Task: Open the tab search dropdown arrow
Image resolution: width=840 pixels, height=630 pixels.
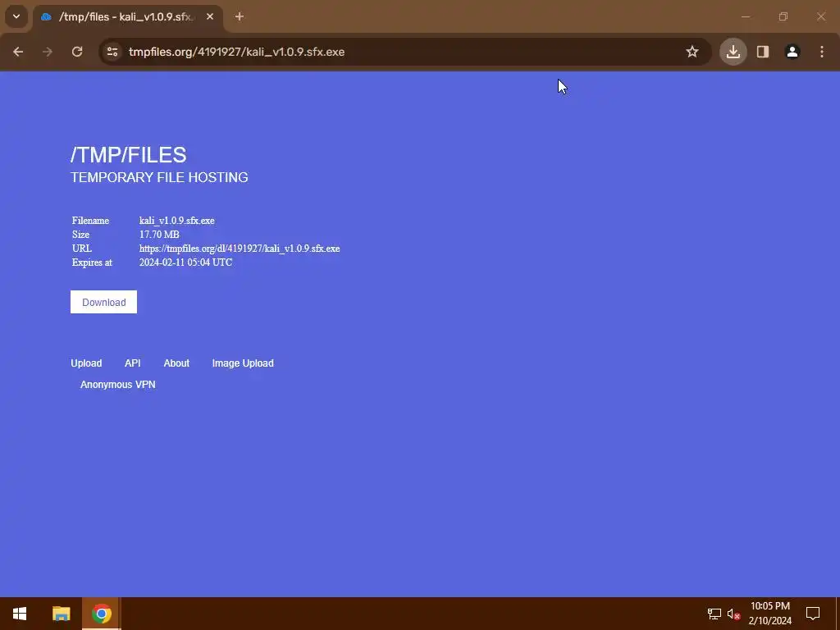Action: (16, 16)
